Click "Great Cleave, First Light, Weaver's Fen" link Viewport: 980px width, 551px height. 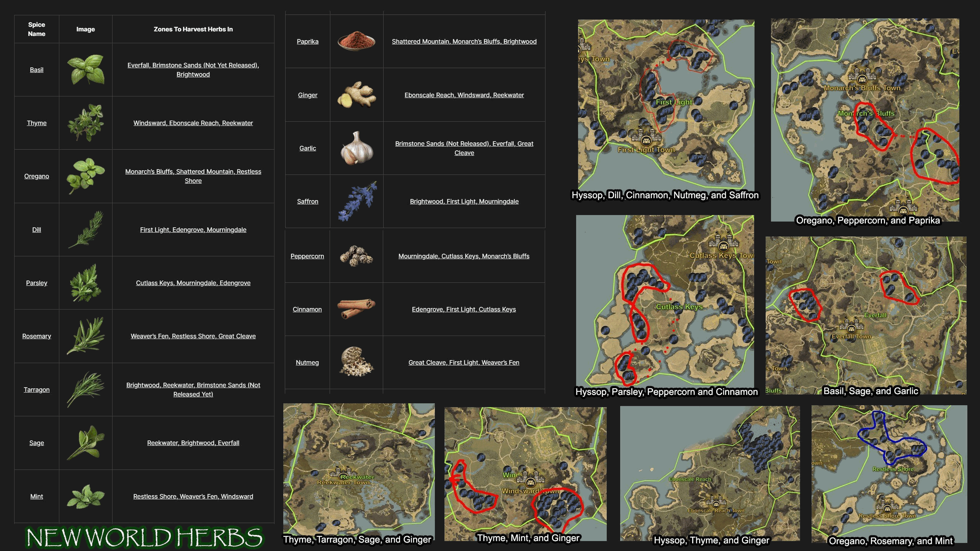click(464, 362)
